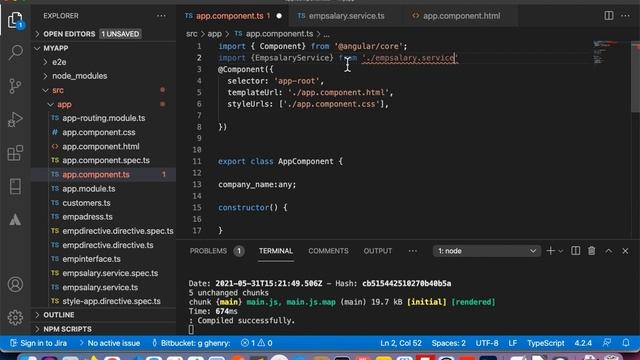Image resolution: width=640 pixels, height=360 pixels.
Task: Open app.component.html in file tree
Action: tap(104, 146)
